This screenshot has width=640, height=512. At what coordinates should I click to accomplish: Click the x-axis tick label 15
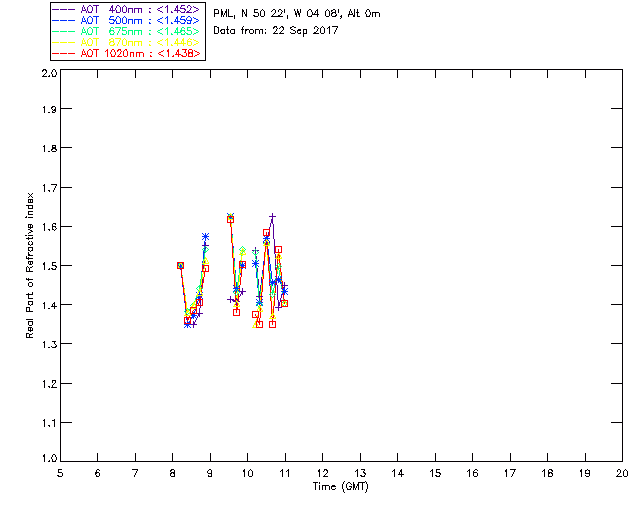435,473
